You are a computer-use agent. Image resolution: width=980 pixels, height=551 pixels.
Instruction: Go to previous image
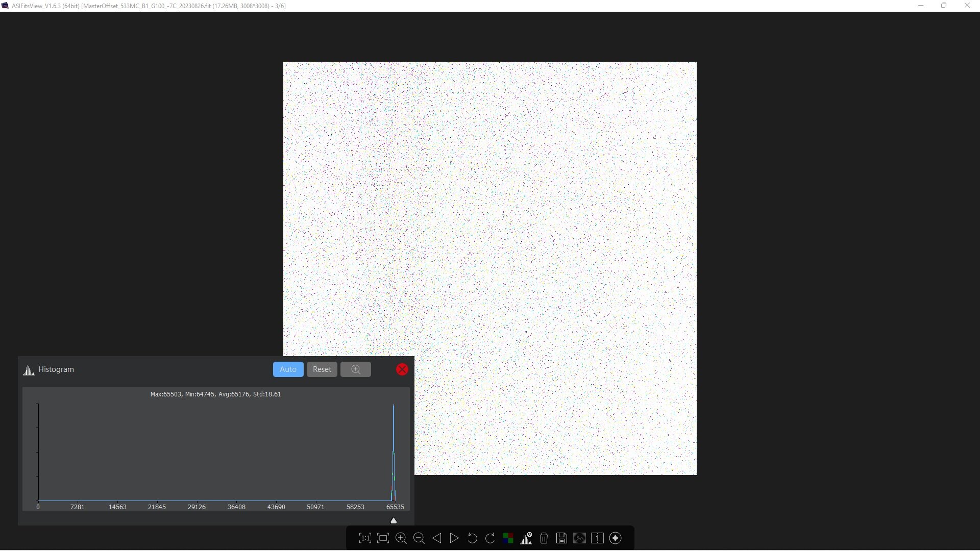(437, 538)
